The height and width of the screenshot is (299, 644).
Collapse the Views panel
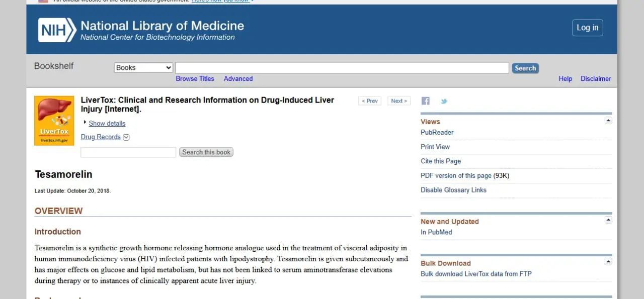608,120
